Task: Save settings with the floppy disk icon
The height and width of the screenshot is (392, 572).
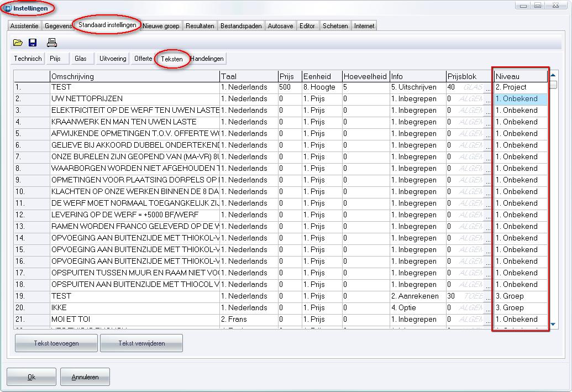Action: click(33, 43)
